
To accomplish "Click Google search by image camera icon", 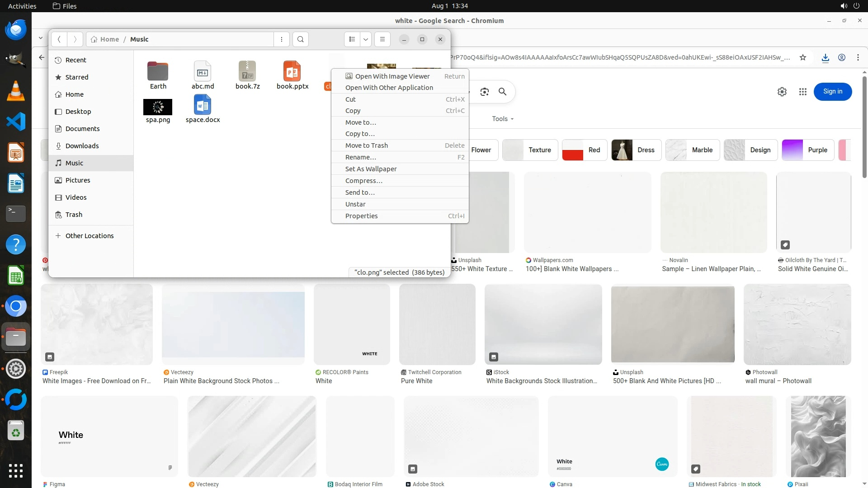I will pyautogui.click(x=485, y=92).
